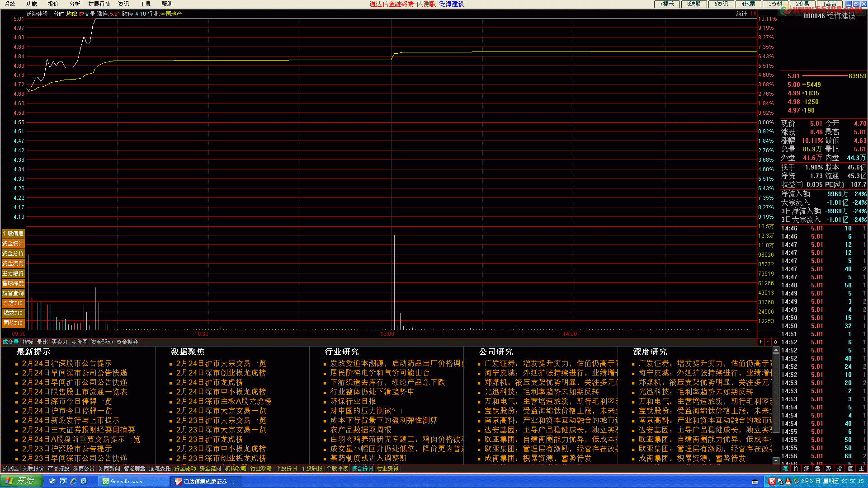The image size is (868, 488).
Task: Click the 统计 label above chart
Action: [x=741, y=14]
